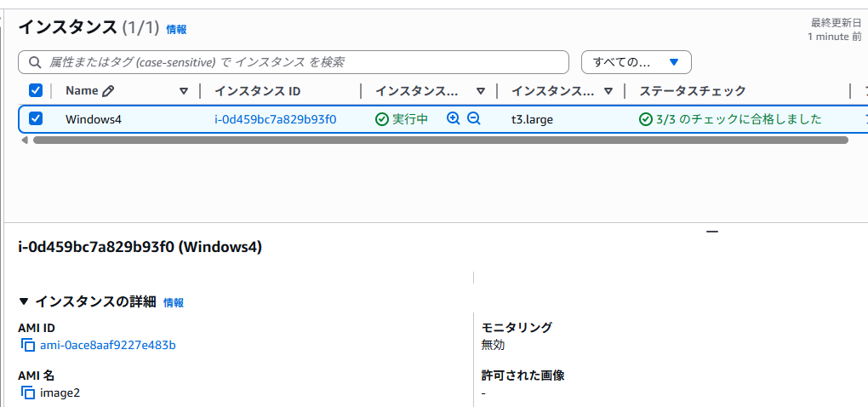Click green check icon beside 3/3 status check
This screenshot has width=868, height=407.
645,119
